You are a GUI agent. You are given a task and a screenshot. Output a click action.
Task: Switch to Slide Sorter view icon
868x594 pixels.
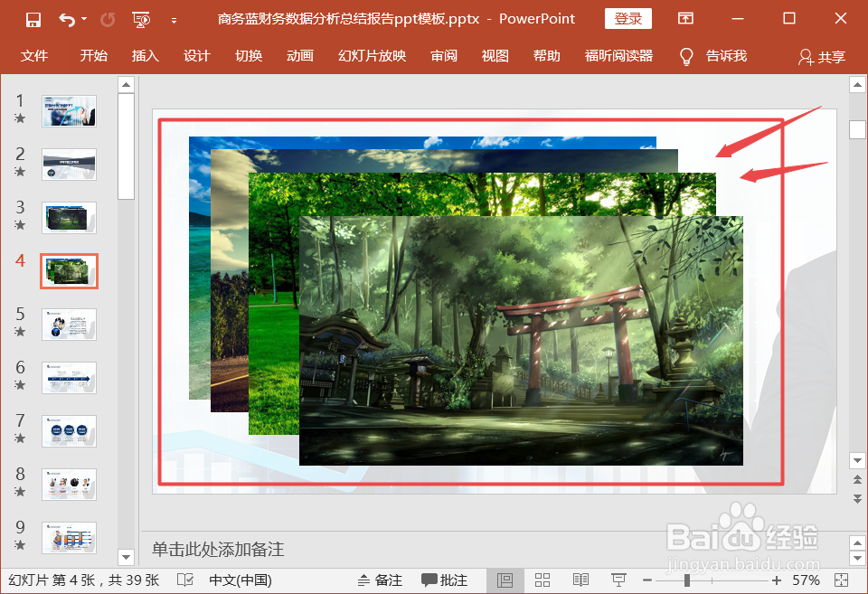[x=542, y=580]
